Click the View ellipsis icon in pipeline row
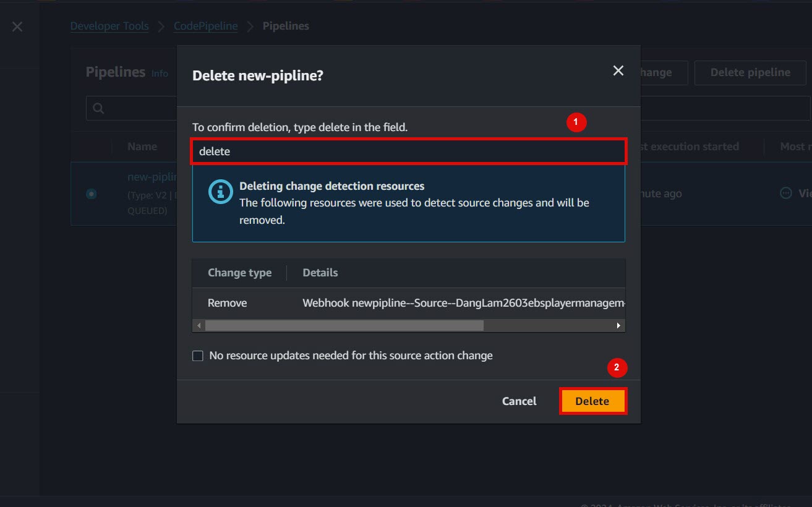Image resolution: width=812 pixels, height=507 pixels. 785,193
